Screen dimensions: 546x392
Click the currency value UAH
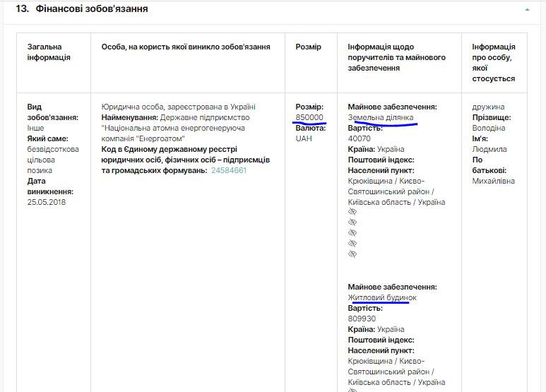coord(304,138)
